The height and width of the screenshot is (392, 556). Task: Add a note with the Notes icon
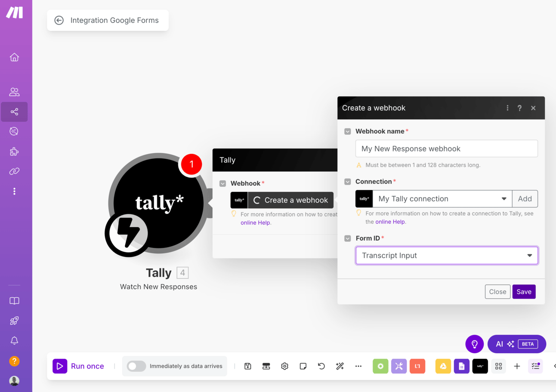coord(303,366)
